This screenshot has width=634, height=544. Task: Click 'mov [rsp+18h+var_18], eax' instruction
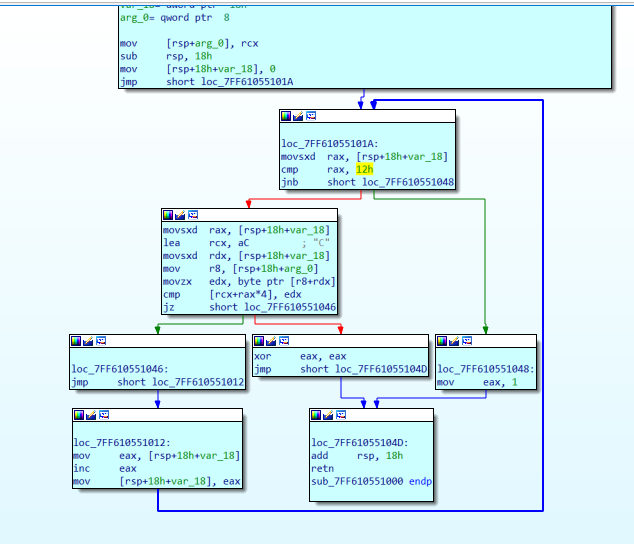(x=157, y=481)
